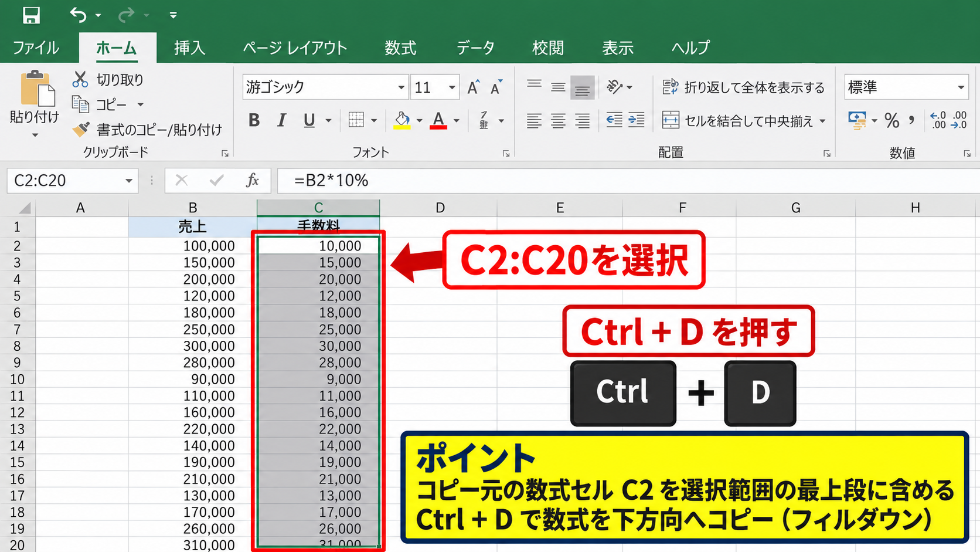
Task: Click the increase decimal icon
Action: 938,120
